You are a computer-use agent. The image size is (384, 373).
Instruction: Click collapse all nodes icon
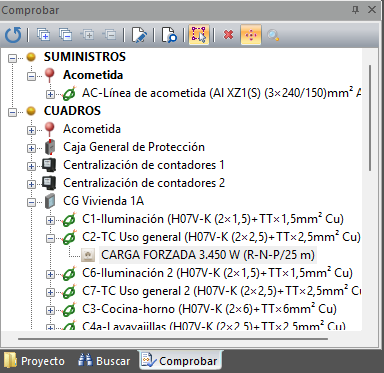[65, 35]
